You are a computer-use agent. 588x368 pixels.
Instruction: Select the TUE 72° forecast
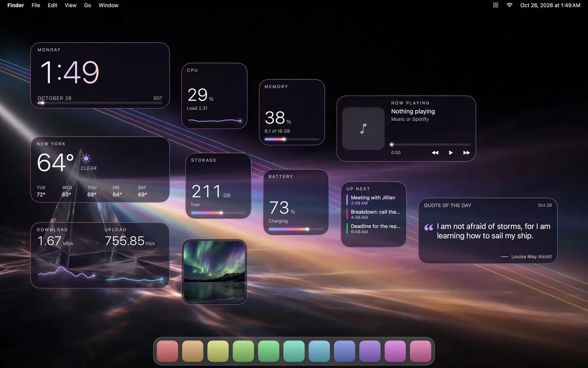tap(41, 191)
